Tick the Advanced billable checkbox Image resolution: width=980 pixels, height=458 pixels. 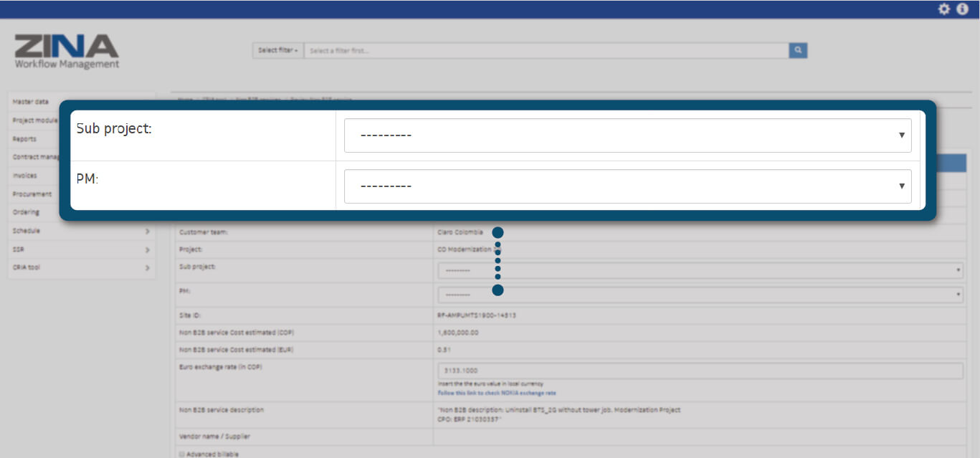coord(181,454)
